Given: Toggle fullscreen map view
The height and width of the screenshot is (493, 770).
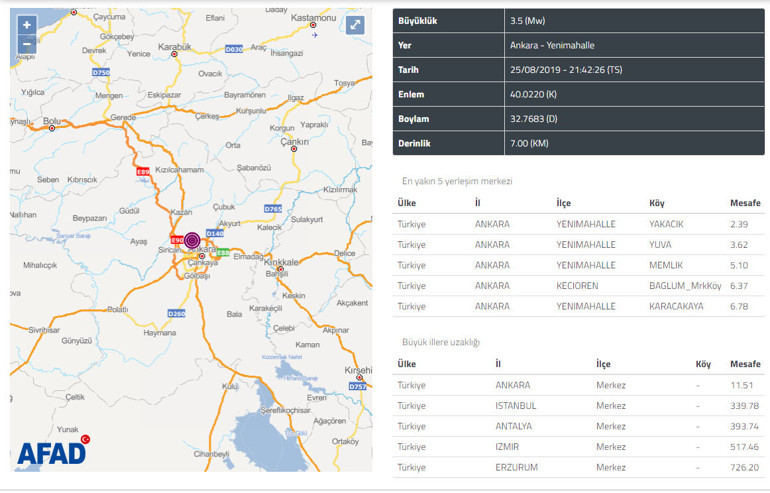Looking at the screenshot, I should click(x=356, y=25).
